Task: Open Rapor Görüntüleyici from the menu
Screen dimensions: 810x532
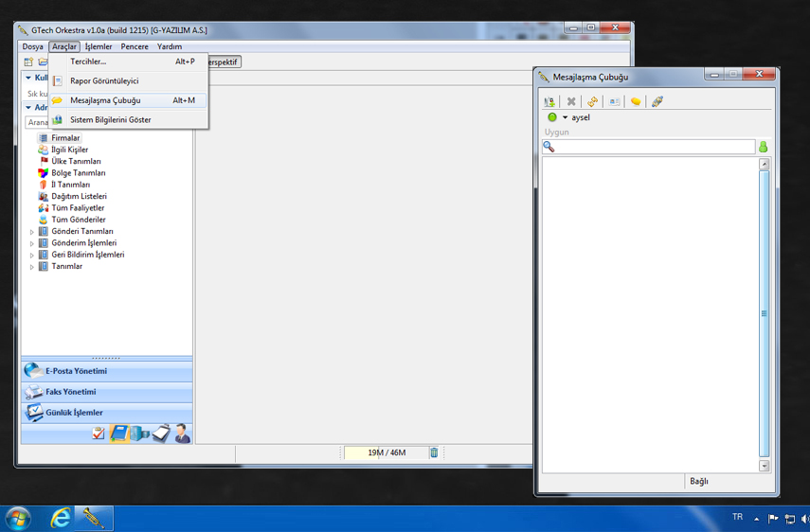Action: [x=103, y=81]
